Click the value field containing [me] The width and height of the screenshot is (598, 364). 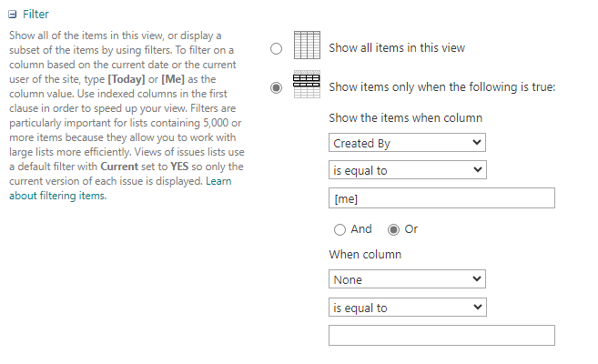[441, 198]
